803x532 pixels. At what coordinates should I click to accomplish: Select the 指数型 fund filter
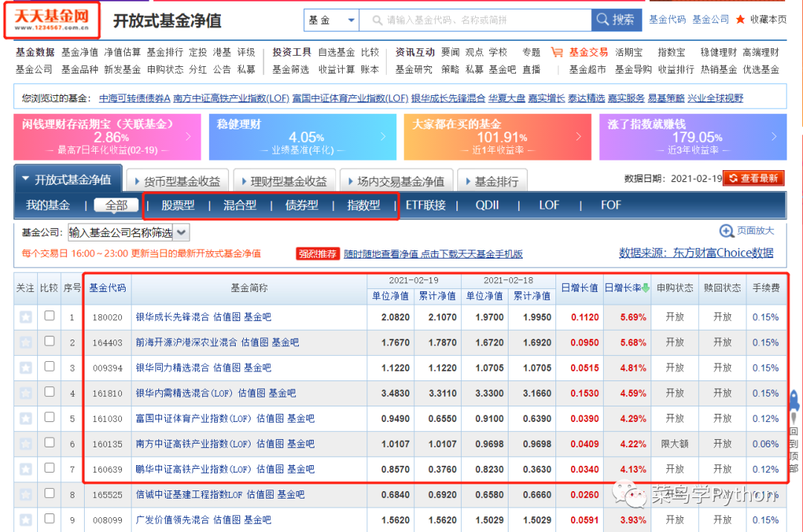[x=364, y=205]
